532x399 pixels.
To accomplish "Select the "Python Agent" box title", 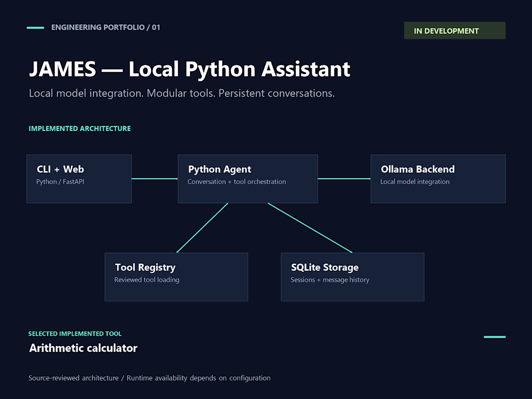I will pyautogui.click(x=220, y=169).
